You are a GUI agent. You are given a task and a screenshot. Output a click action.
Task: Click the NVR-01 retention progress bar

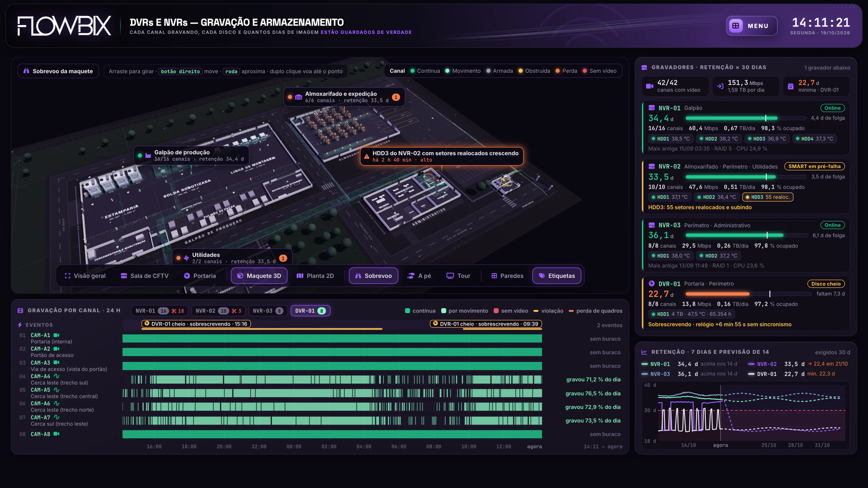point(746,118)
